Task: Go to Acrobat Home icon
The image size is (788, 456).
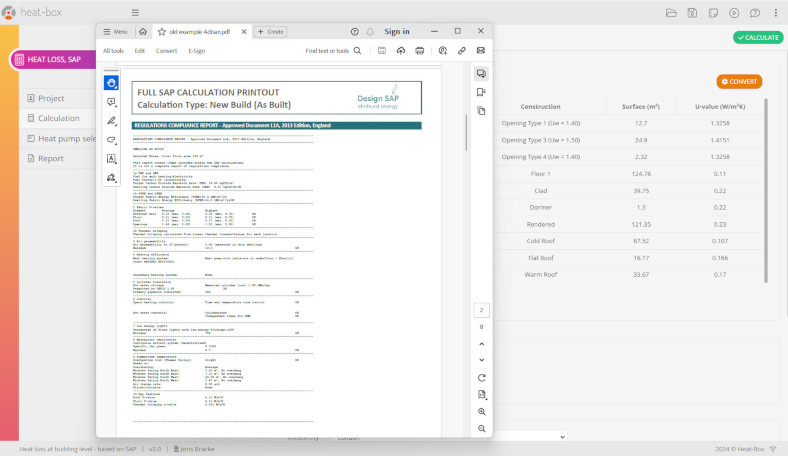Action: pos(143,32)
